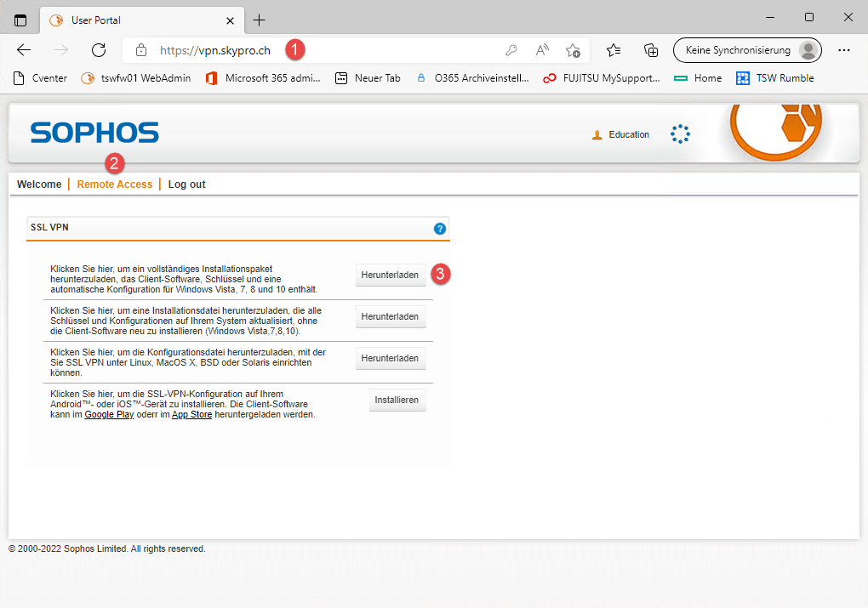Click the Education user icon
This screenshot has height=608, width=868.
click(597, 135)
